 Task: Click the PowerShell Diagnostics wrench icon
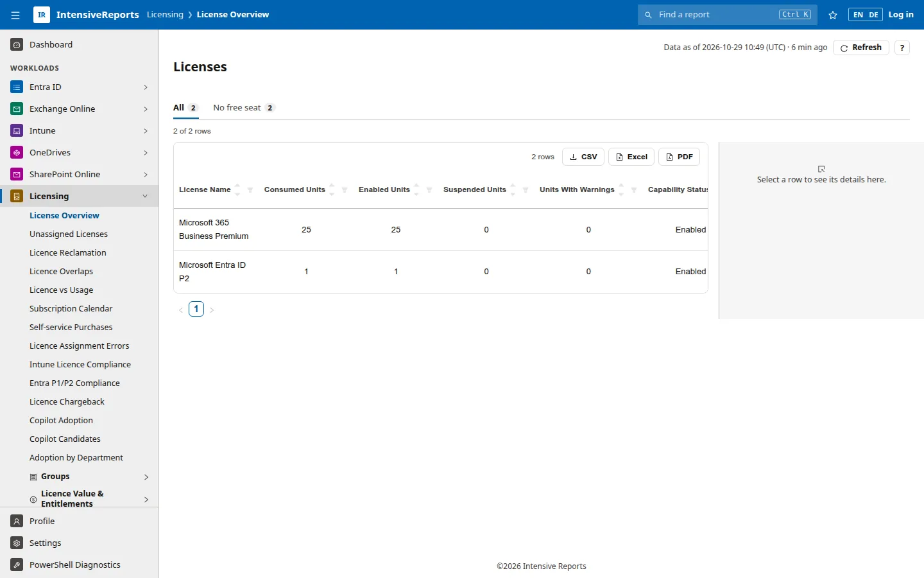(x=17, y=565)
